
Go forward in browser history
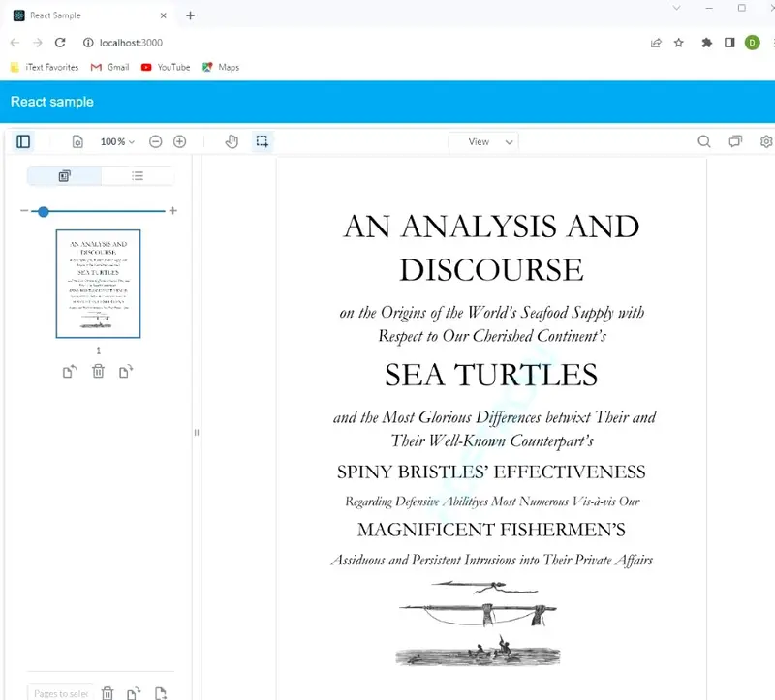(x=38, y=43)
